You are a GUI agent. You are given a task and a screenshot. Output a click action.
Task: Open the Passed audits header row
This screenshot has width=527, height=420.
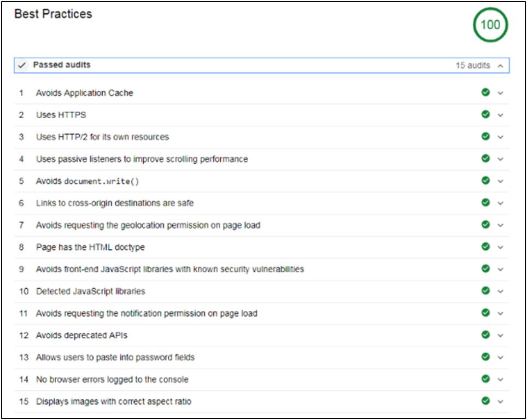coord(261,65)
